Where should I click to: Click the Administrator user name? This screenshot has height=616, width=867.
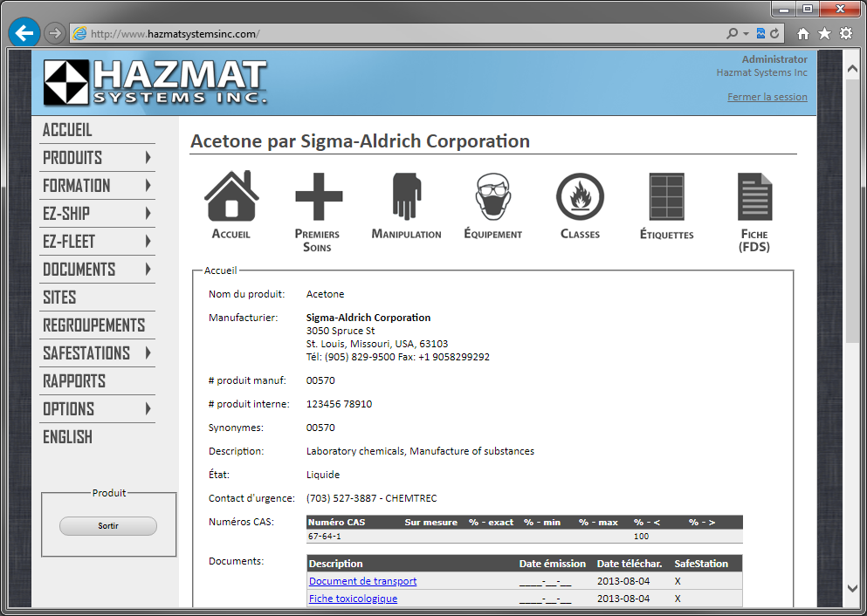[x=774, y=59]
